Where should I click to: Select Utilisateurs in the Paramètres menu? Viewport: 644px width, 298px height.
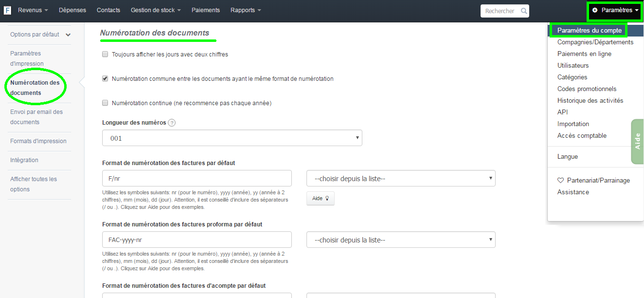coord(573,66)
